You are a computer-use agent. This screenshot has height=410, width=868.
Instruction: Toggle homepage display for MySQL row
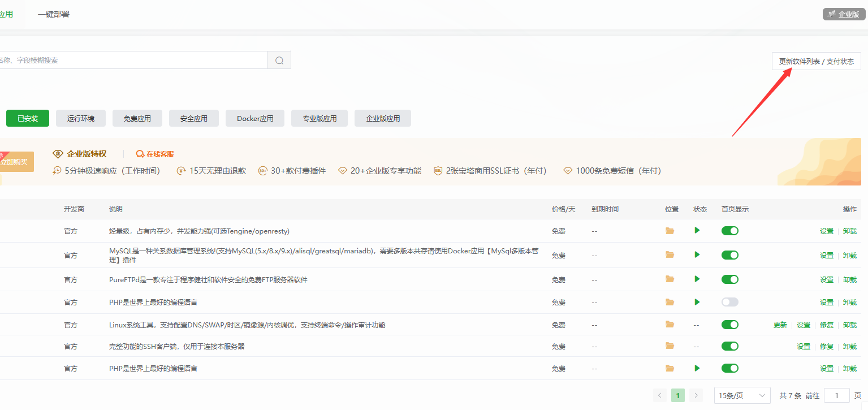(x=730, y=255)
